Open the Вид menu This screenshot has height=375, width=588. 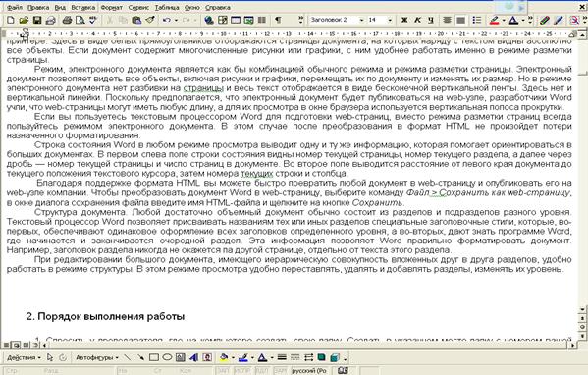[60, 8]
